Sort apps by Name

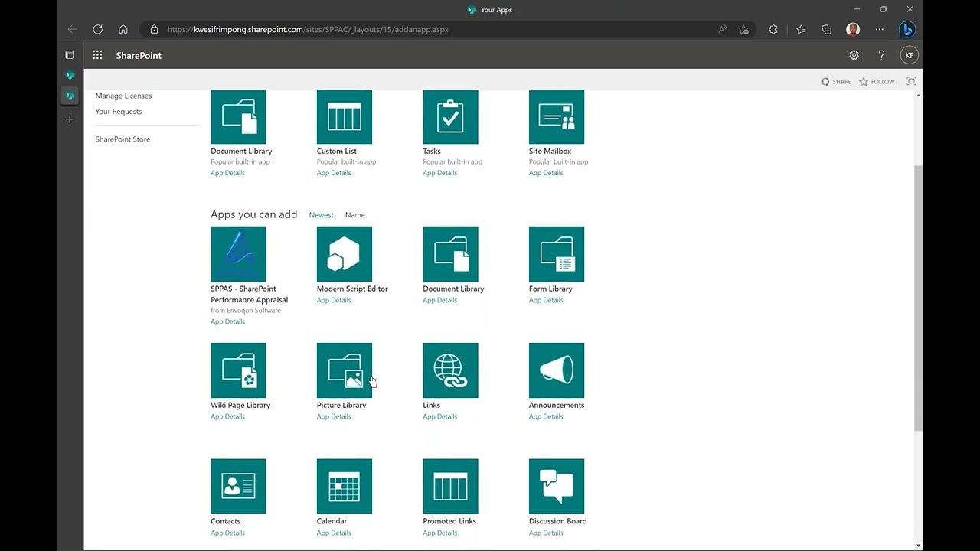point(354,215)
